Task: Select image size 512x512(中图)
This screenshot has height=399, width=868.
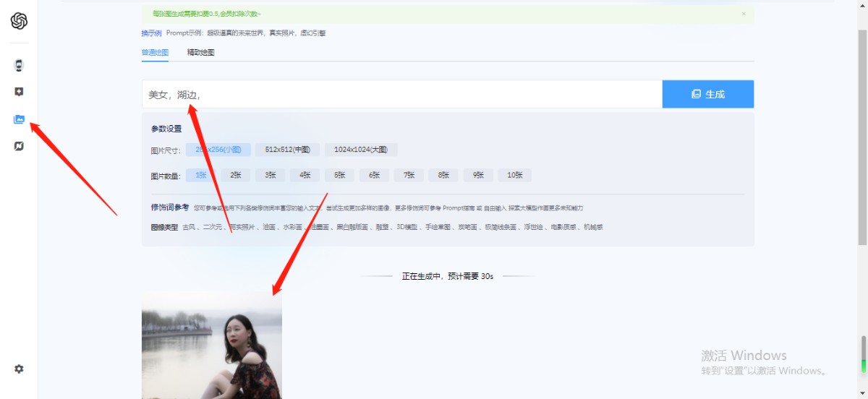Action: coord(287,150)
